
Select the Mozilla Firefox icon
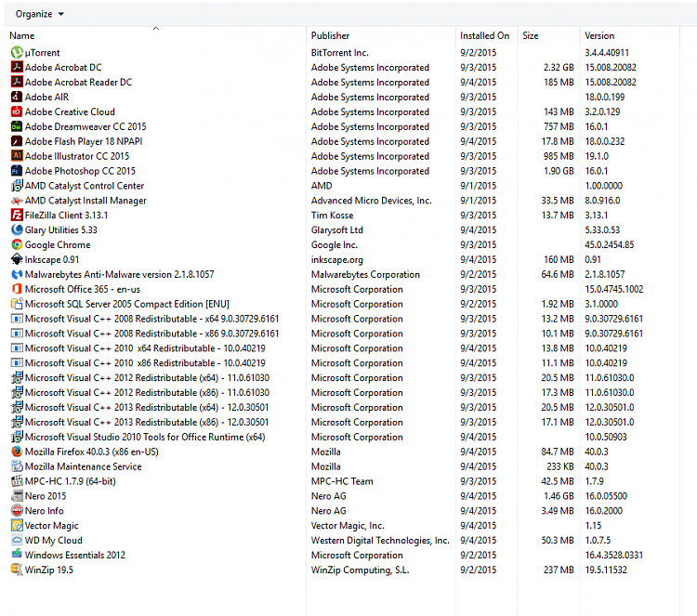point(17,452)
